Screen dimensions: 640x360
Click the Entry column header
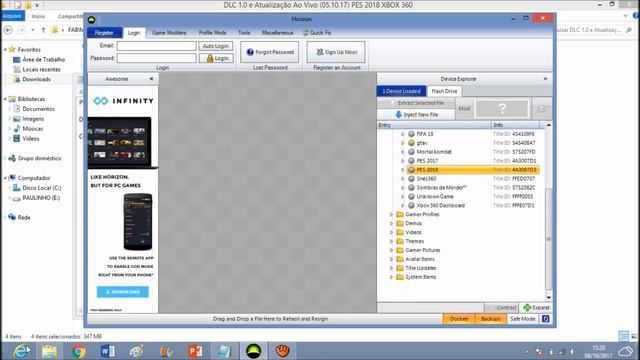[x=434, y=125]
